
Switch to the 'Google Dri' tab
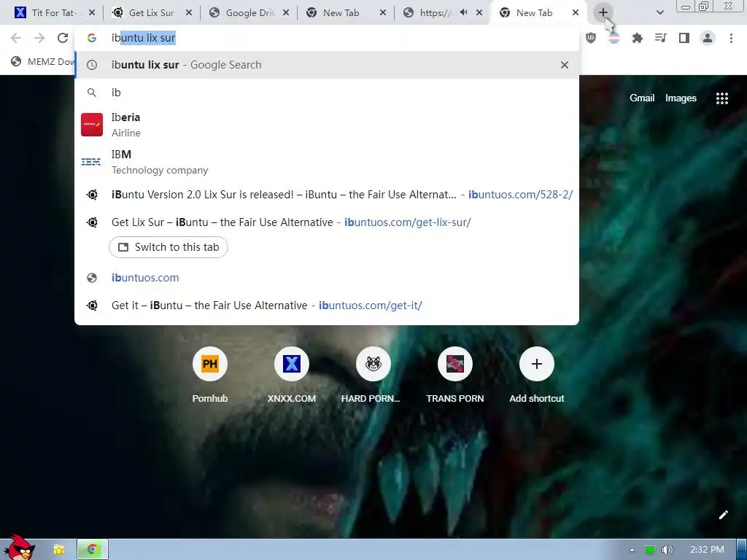[248, 12]
